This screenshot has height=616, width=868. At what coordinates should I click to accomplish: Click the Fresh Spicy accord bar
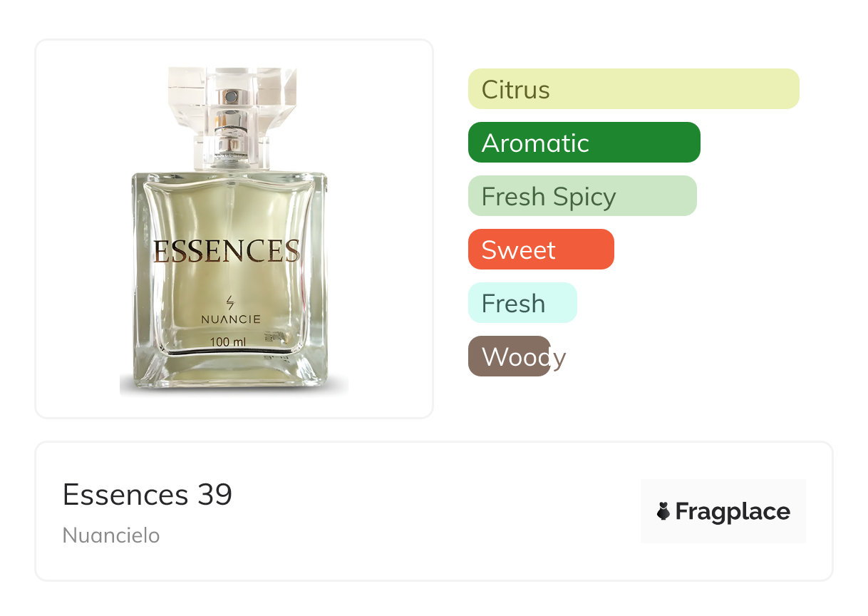click(x=582, y=196)
